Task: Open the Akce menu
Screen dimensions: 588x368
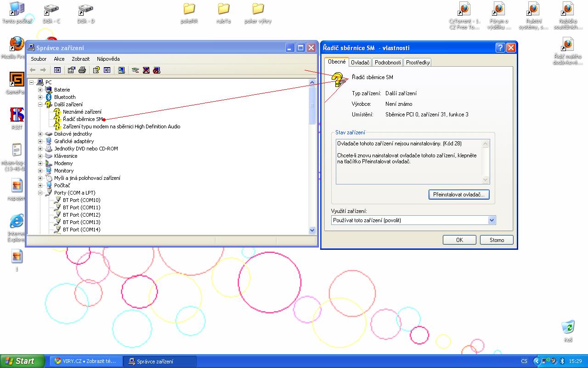Action: pyautogui.click(x=59, y=59)
